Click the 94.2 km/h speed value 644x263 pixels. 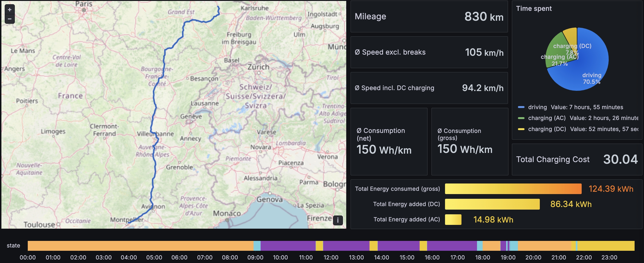(x=482, y=88)
